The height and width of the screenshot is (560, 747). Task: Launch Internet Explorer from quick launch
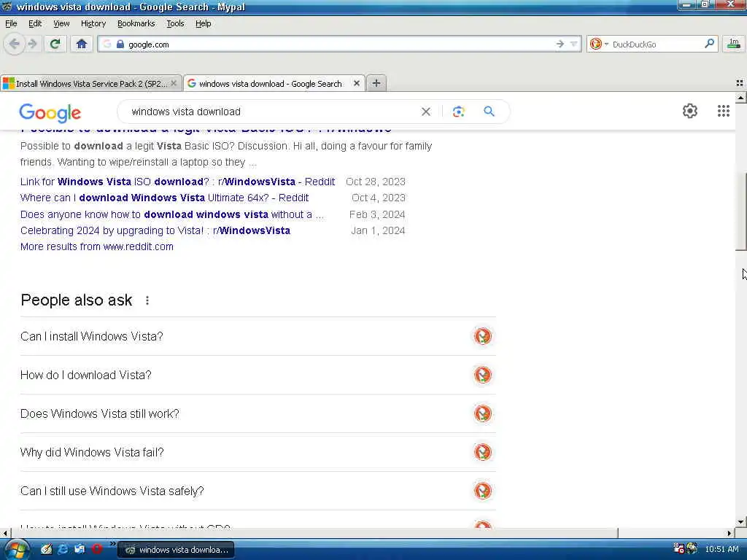coord(63,550)
